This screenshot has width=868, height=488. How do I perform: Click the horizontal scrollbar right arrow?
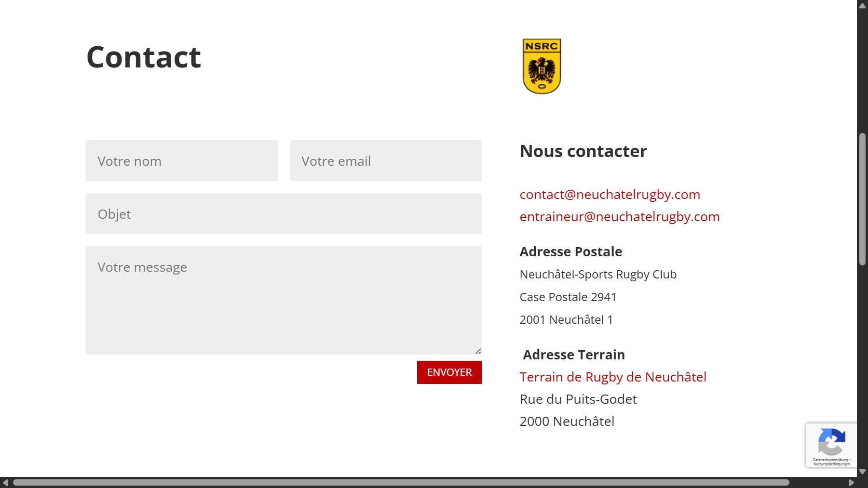(851, 482)
